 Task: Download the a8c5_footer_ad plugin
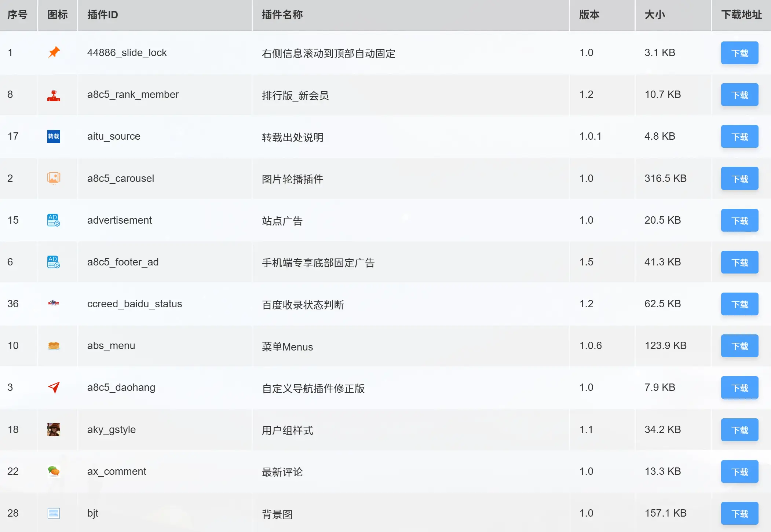pos(739,262)
